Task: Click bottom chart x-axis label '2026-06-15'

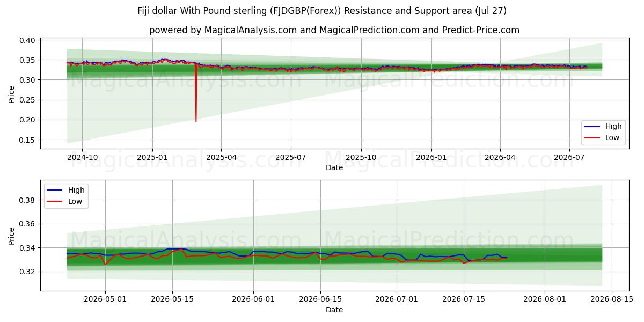Action: click(x=320, y=299)
